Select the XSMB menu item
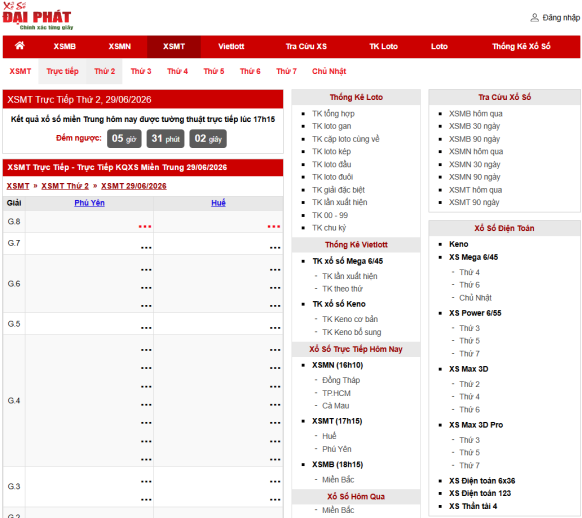Image resolution: width=582 pixels, height=518 pixels. 64,46
